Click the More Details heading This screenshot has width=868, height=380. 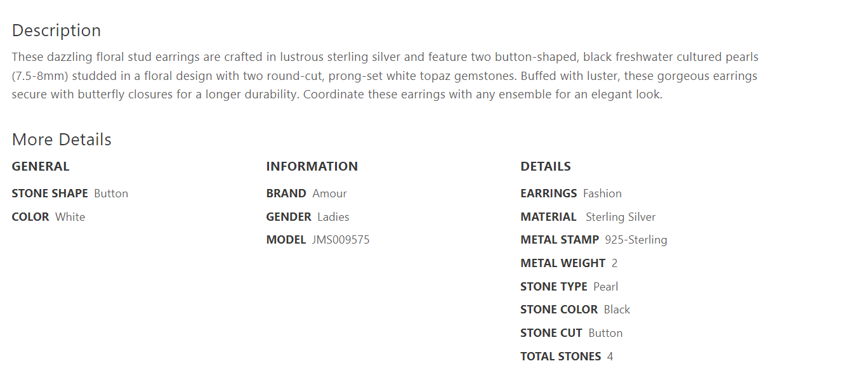click(62, 140)
